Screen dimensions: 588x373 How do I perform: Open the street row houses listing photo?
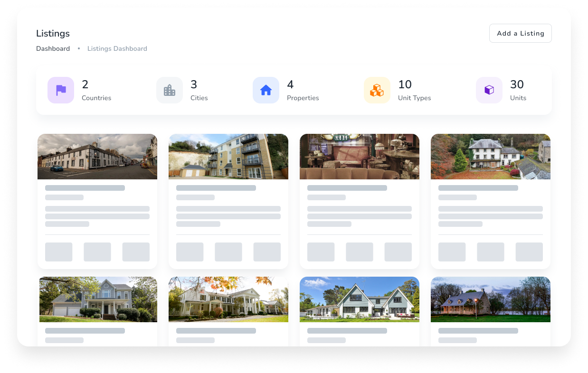pyautogui.click(x=97, y=156)
